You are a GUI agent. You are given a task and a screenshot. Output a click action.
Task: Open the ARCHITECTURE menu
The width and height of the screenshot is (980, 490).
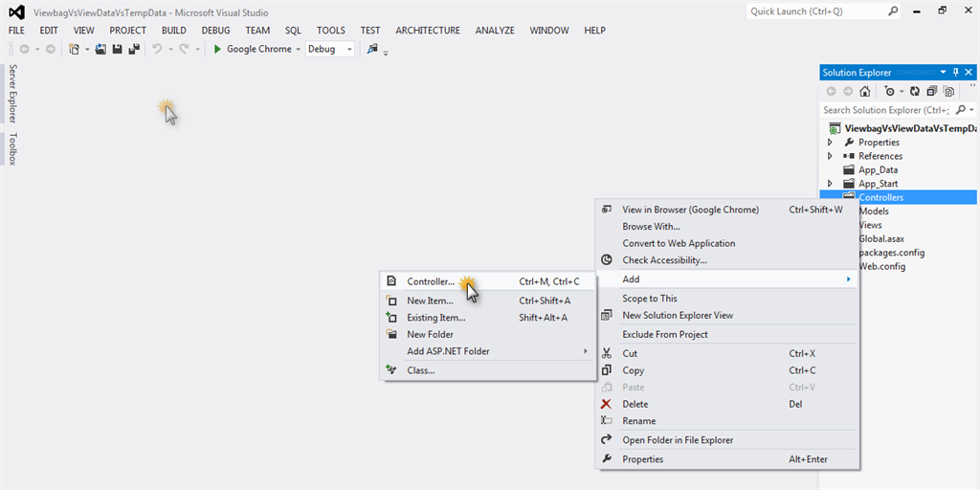[428, 30]
